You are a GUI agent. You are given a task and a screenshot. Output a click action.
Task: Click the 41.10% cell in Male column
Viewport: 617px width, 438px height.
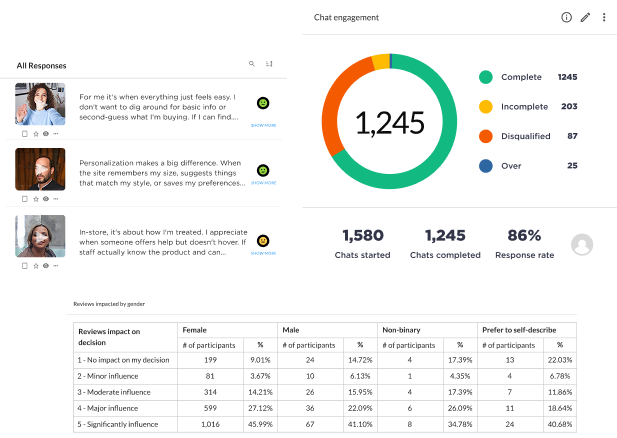point(360,425)
